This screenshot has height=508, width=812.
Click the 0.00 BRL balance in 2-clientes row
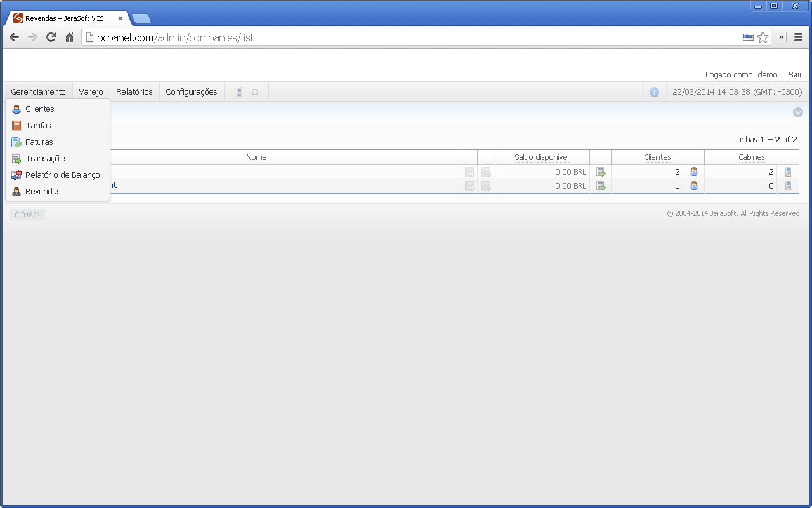570,172
